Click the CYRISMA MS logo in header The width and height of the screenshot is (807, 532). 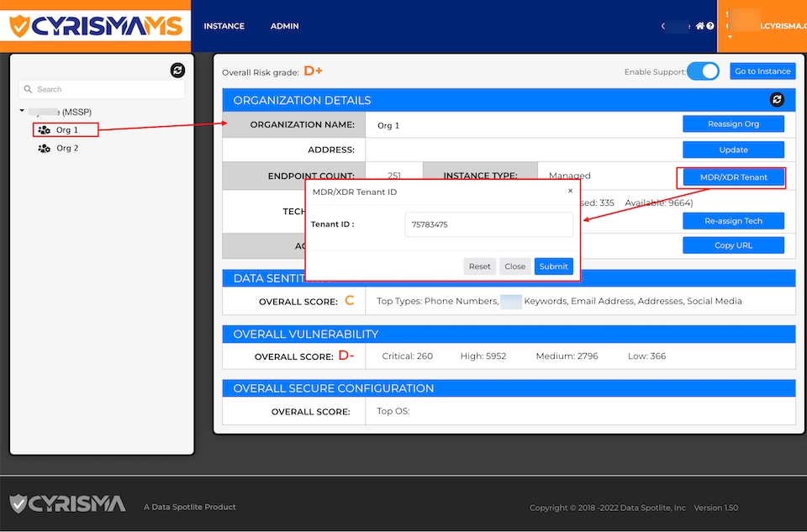95,26
